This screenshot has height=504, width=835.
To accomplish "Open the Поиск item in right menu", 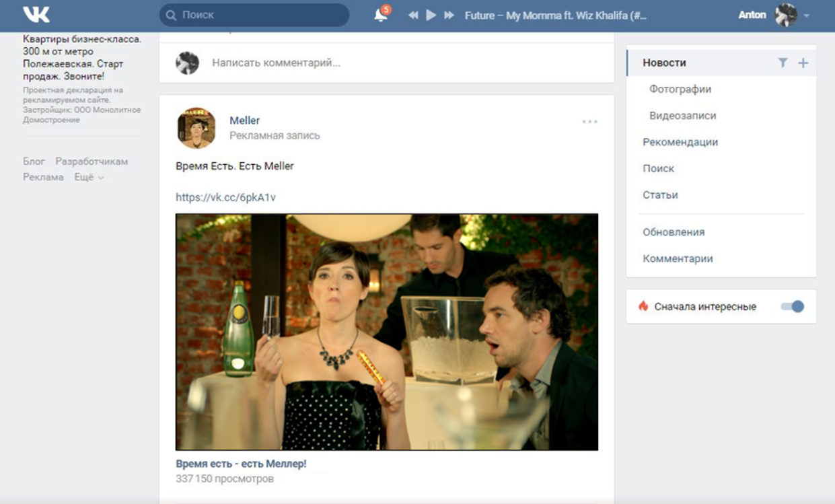I will point(658,168).
